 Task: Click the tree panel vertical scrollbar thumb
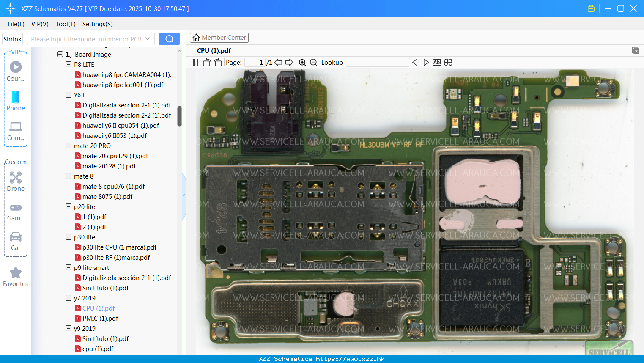pyautogui.click(x=179, y=116)
